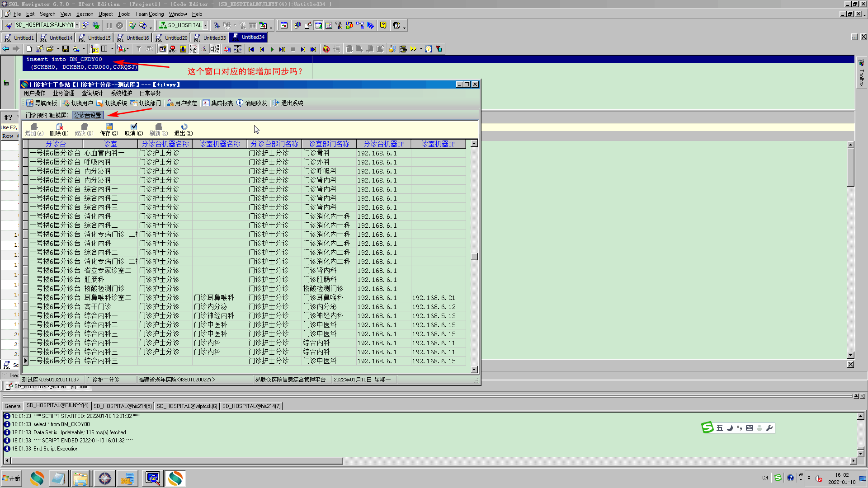
Task: Switch to 门诊预约(触摸屏) tab
Action: tap(47, 115)
